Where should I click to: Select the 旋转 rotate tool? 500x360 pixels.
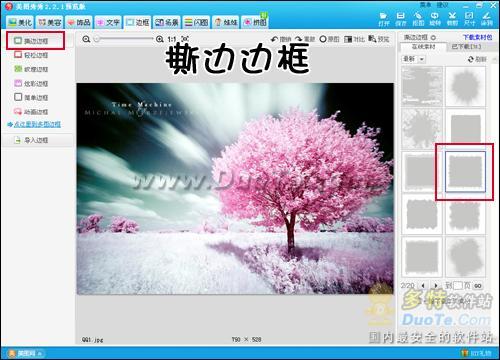coord(435,19)
